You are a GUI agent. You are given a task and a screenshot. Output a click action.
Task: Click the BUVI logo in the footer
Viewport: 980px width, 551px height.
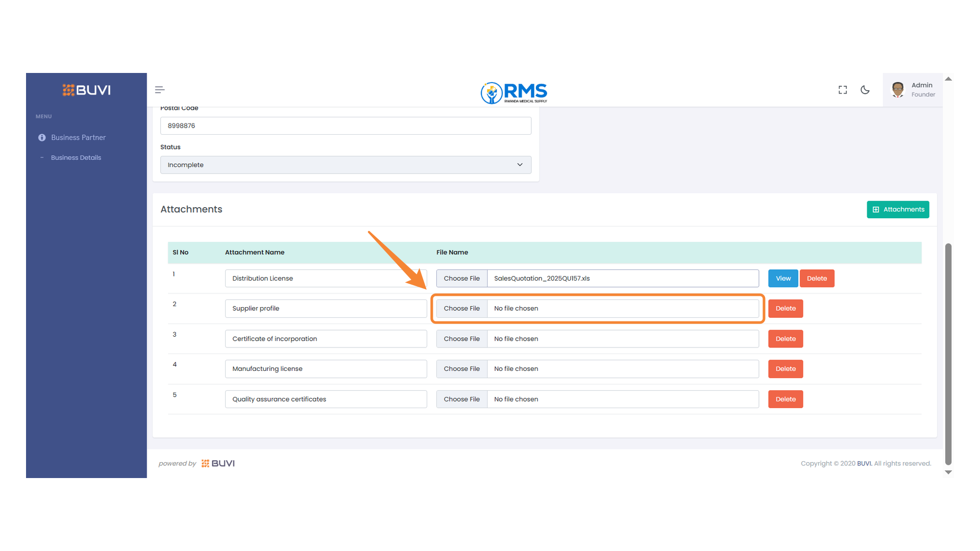pyautogui.click(x=218, y=463)
